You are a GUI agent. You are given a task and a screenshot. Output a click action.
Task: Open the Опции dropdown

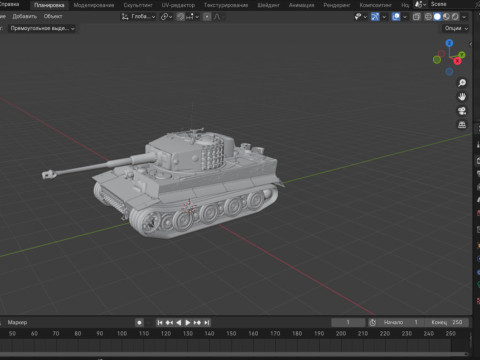[x=456, y=29]
